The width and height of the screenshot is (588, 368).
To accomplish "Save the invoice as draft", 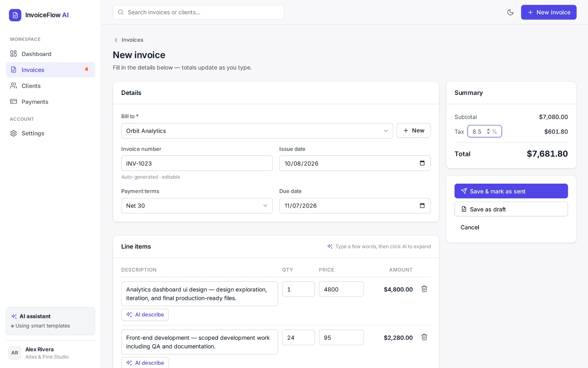I will [511, 209].
